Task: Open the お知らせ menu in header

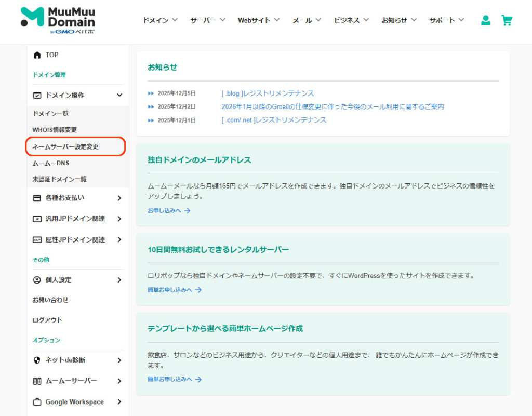Action: coord(398,20)
